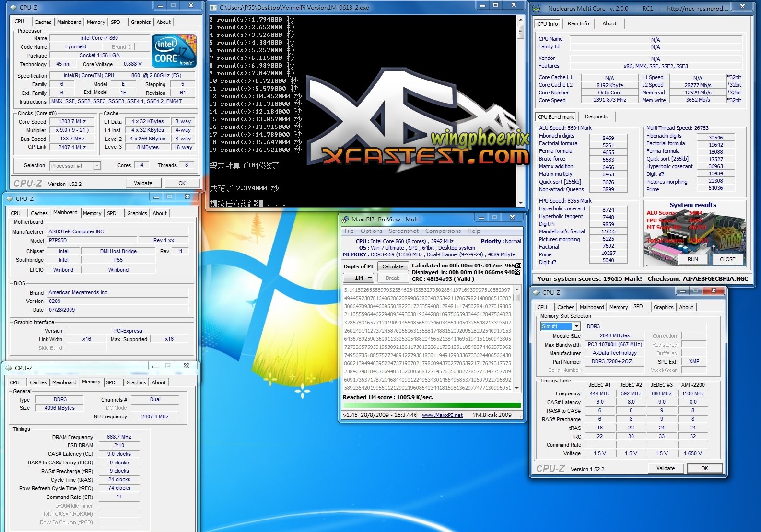761x532 pixels.
Task: Click the Break button in MaxxPI
Action: coord(393,278)
